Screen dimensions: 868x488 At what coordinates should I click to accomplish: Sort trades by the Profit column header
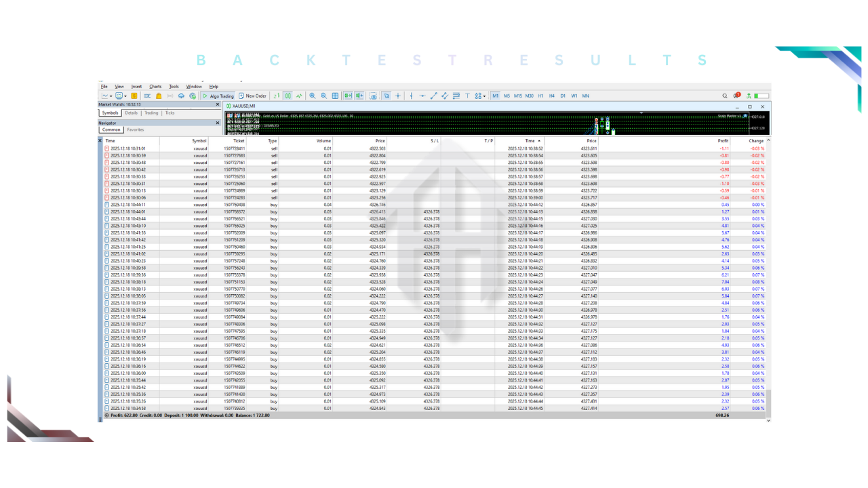pos(723,140)
